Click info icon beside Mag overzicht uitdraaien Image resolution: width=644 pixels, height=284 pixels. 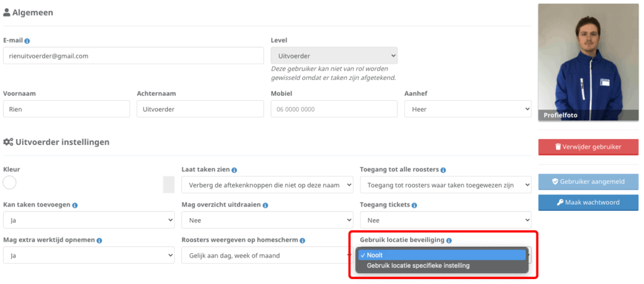coord(265,205)
